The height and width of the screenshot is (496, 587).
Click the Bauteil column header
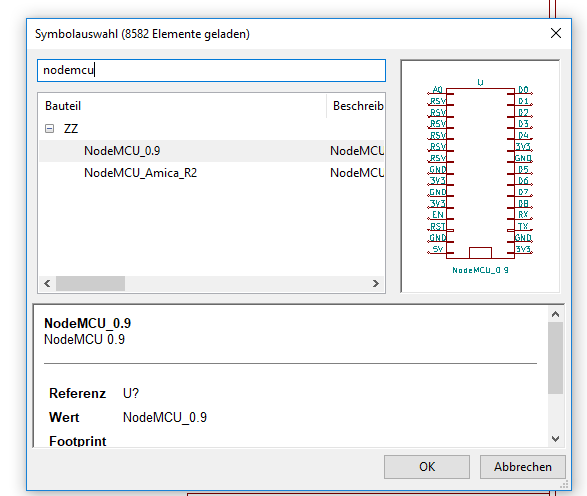[182, 106]
